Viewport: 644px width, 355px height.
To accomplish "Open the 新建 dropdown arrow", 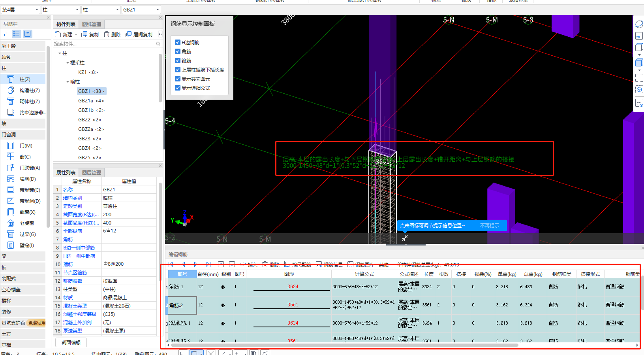I will tap(76, 35).
